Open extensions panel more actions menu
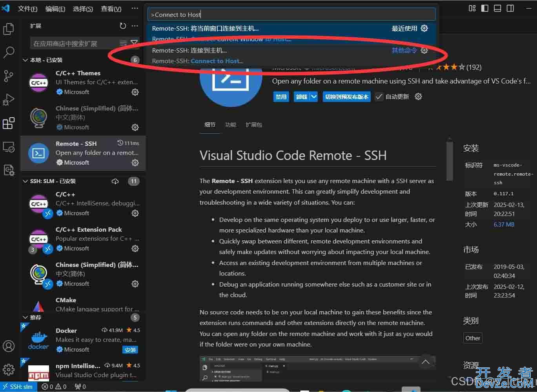 point(135,26)
